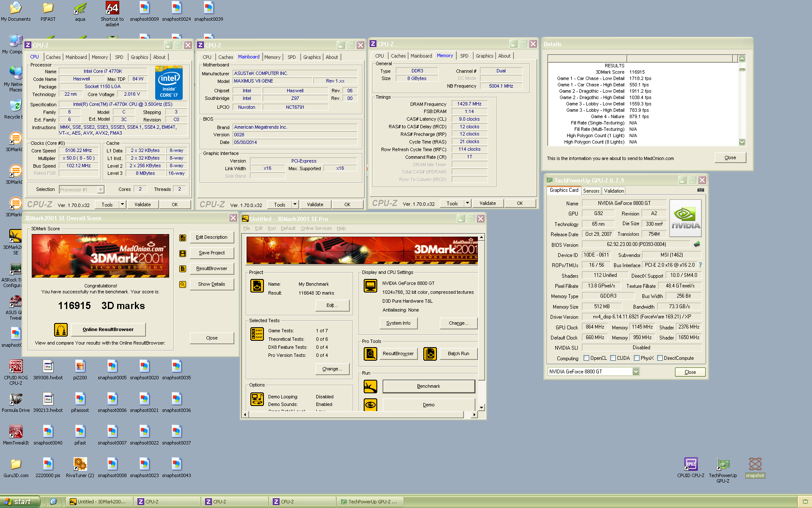812x508 pixels.
Task: Click Details results list scroll down arrow
Action: [742, 142]
